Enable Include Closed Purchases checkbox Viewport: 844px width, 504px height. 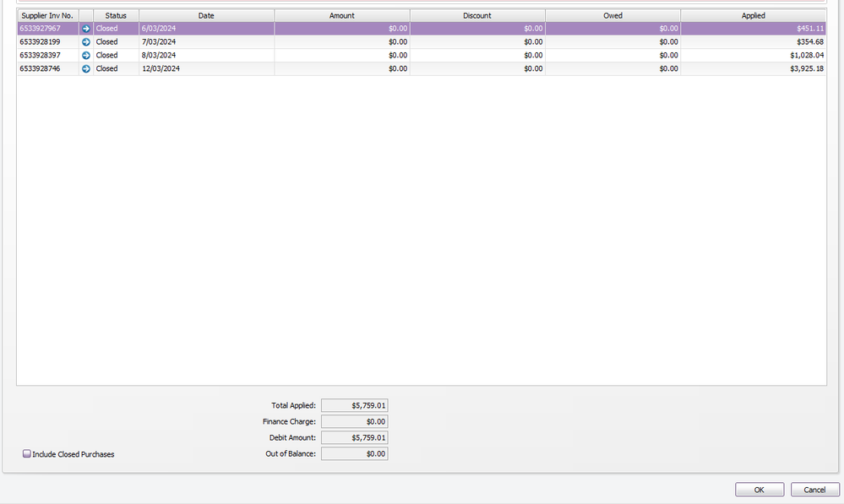(x=27, y=454)
